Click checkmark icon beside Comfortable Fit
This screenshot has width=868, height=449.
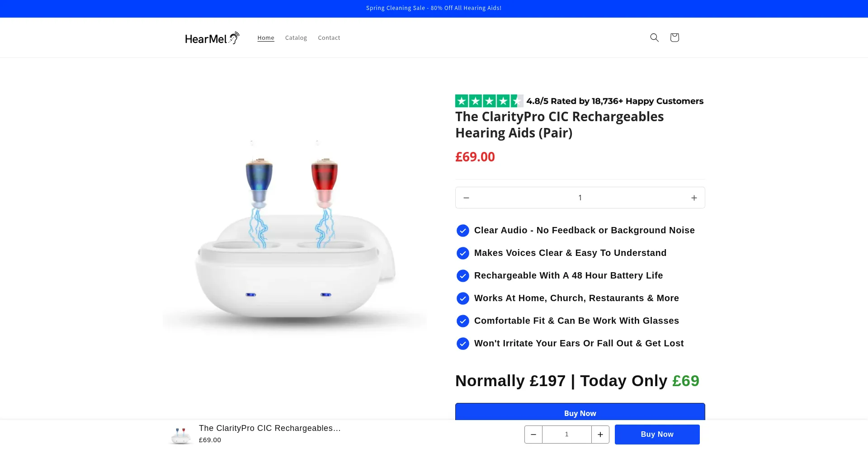[462, 321]
